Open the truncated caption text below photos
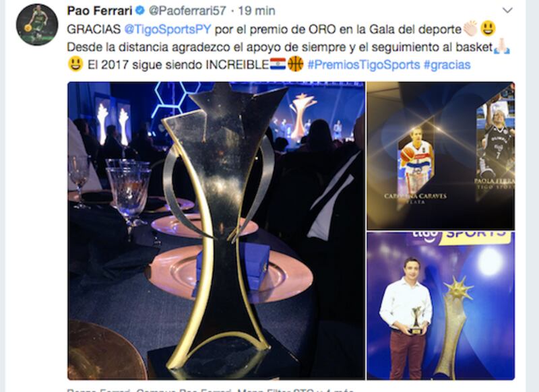 [x=210, y=390]
